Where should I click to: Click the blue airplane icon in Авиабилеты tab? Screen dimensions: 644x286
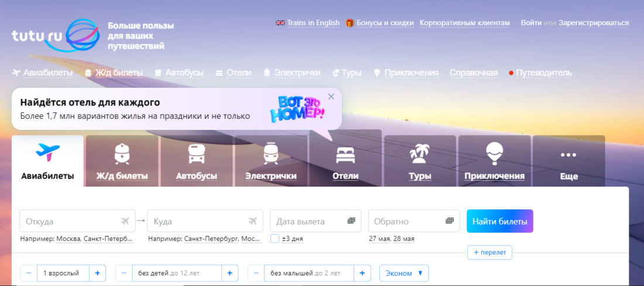(x=47, y=152)
